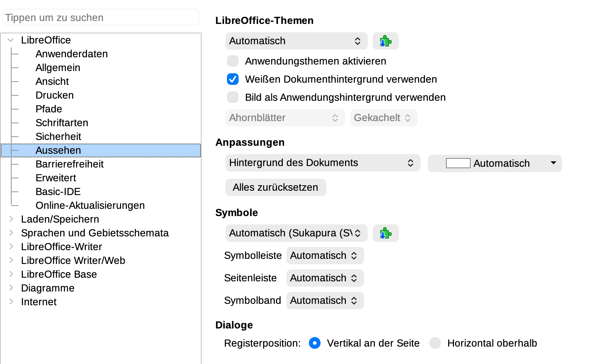
Task: Enable Anwendungsthemen aktivieren checkbox
Action: (x=233, y=61)
